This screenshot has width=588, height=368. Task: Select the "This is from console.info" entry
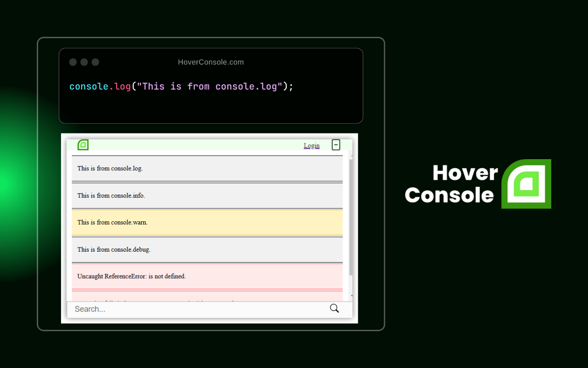pos(184,195)
